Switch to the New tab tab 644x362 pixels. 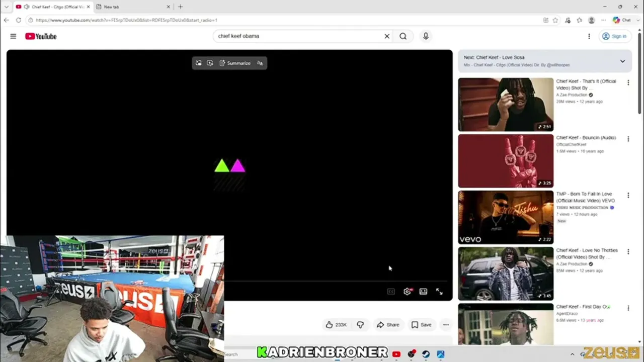[x=132, y=7]
